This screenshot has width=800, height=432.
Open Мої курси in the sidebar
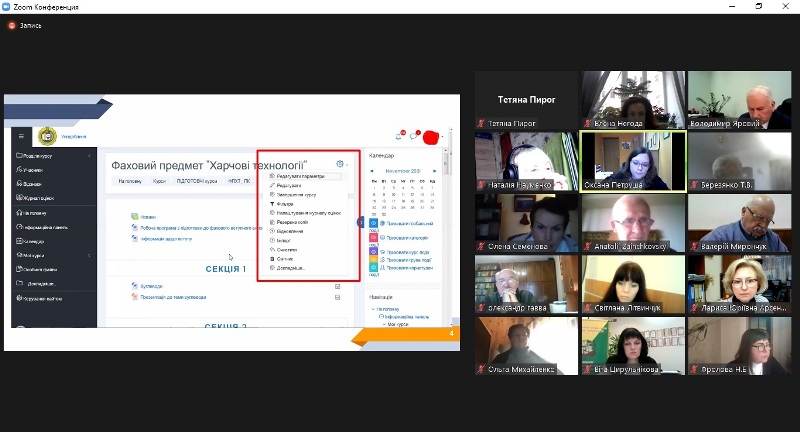click(31, 255)
